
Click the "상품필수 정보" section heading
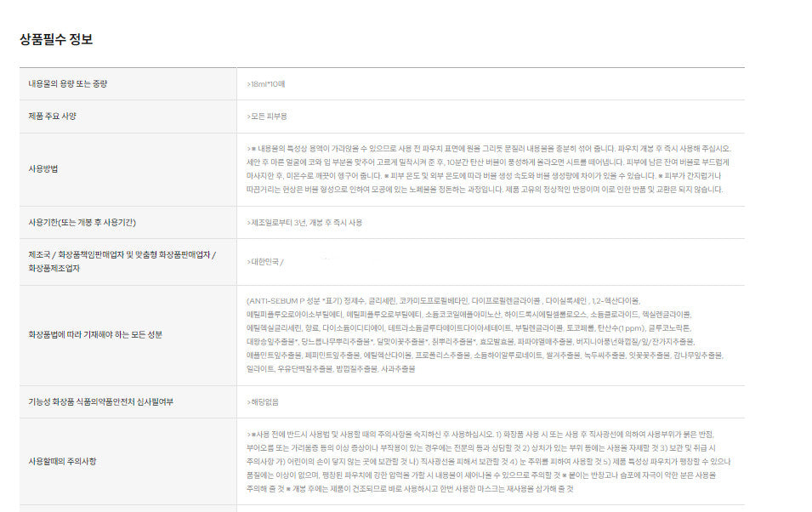[56, 39]
